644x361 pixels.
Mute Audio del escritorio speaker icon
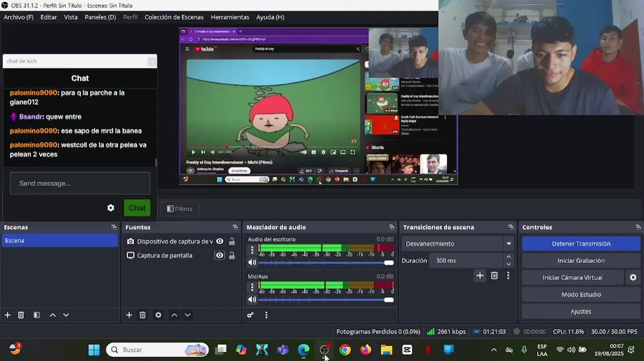coord(252,262)
